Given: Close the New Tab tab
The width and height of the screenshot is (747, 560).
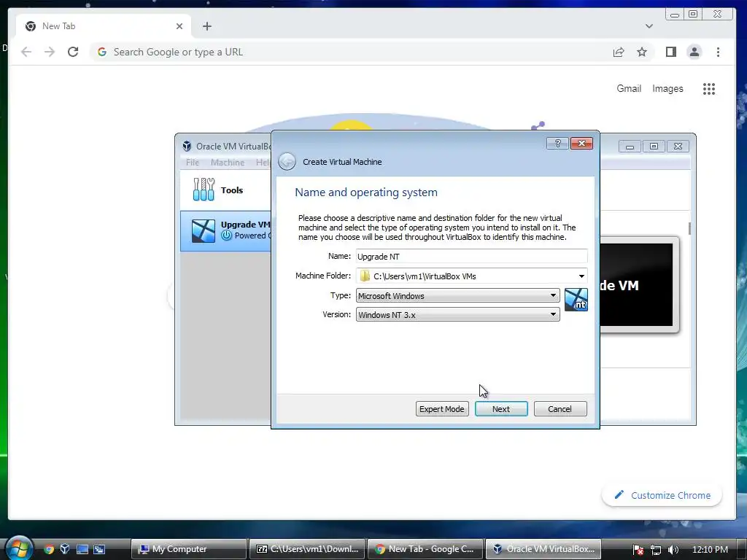Looking at the screenshot, I should tap(179, 26).
